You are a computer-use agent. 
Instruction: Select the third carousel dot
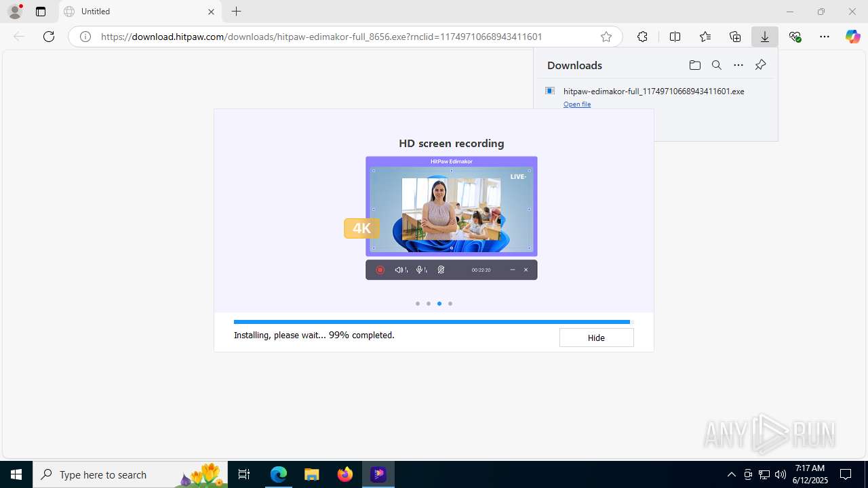(x=439, y=304)
